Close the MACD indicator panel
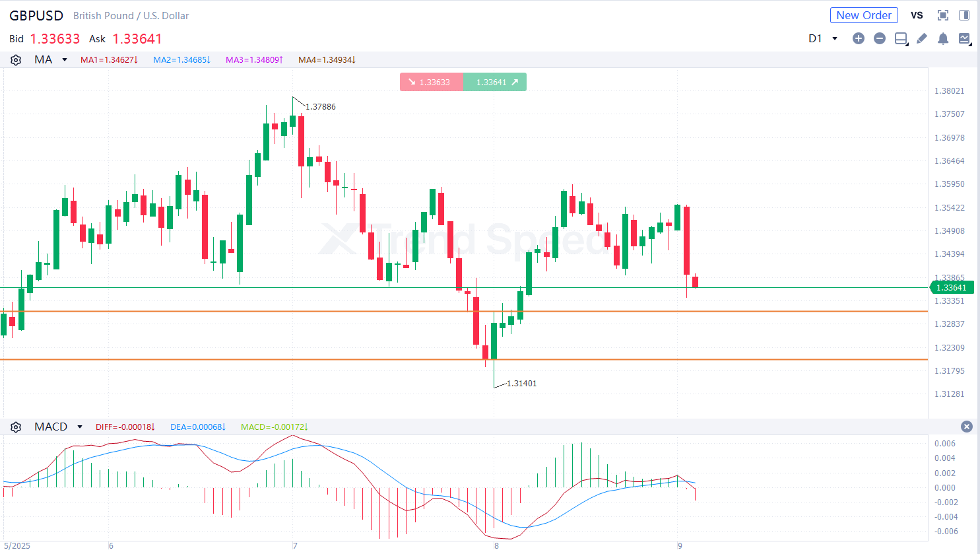 point(967,427)
